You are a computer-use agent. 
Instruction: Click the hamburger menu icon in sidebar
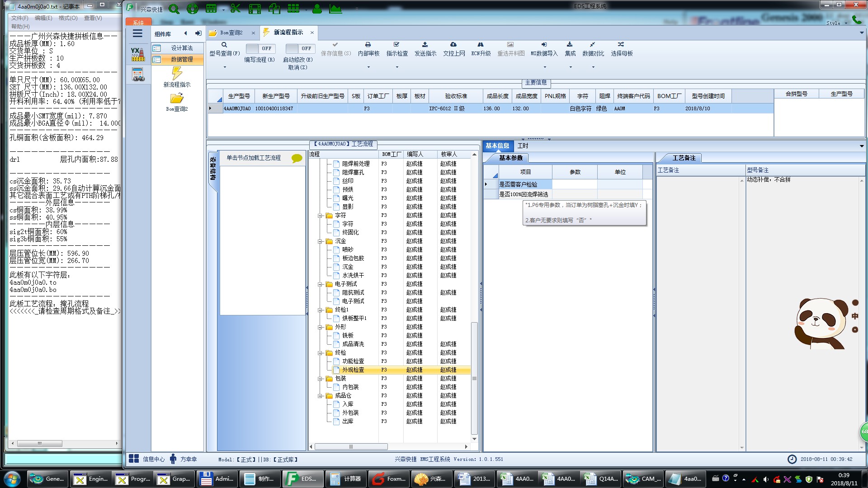coord(137,33)
